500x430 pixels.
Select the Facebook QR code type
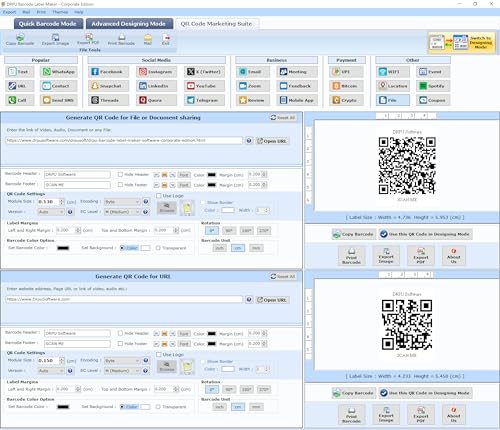tap(108, 72)
